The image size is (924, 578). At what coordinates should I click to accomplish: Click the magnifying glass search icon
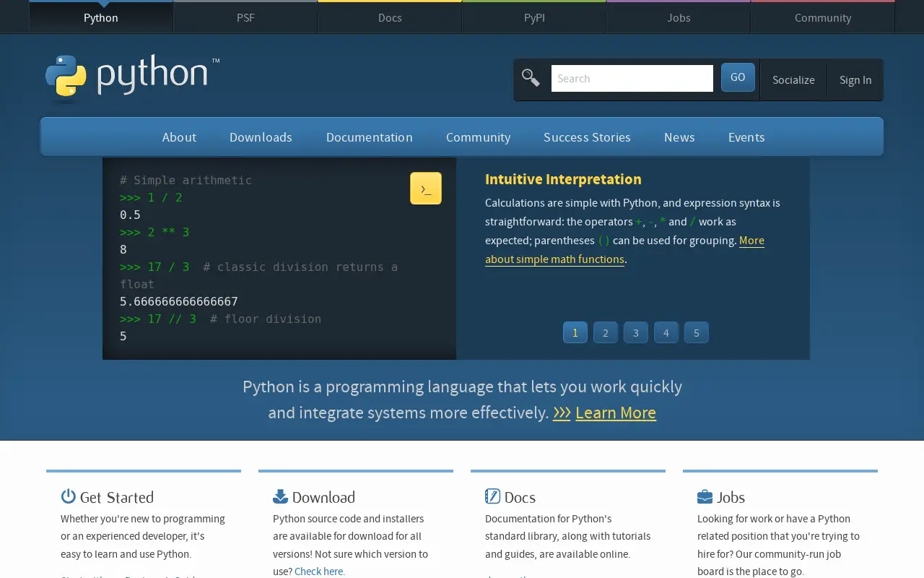click(531, 78)
